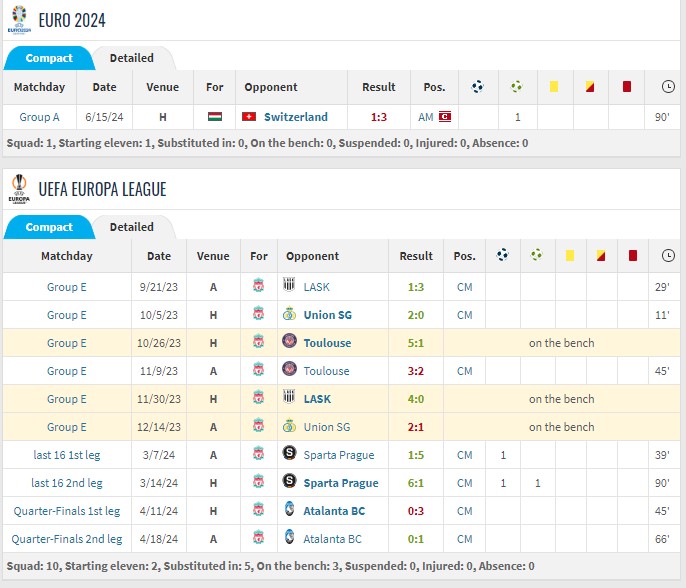
Task: Open the last 16 1st leg matchday link
Action: pos(67,455)
